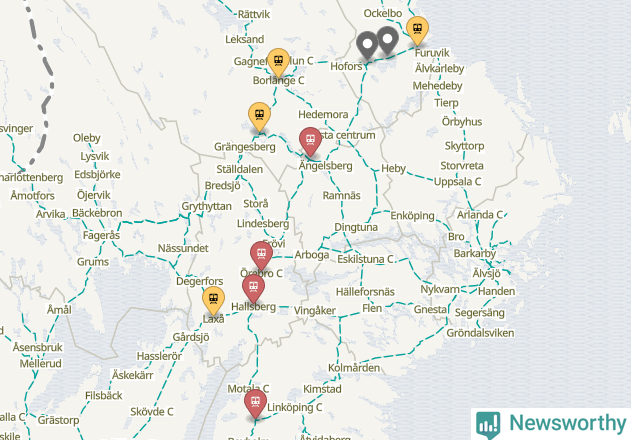This screenshot has height=440, width=631.
Task: Click the red train marker at Örebro C
Action: (x=261, y=256)
